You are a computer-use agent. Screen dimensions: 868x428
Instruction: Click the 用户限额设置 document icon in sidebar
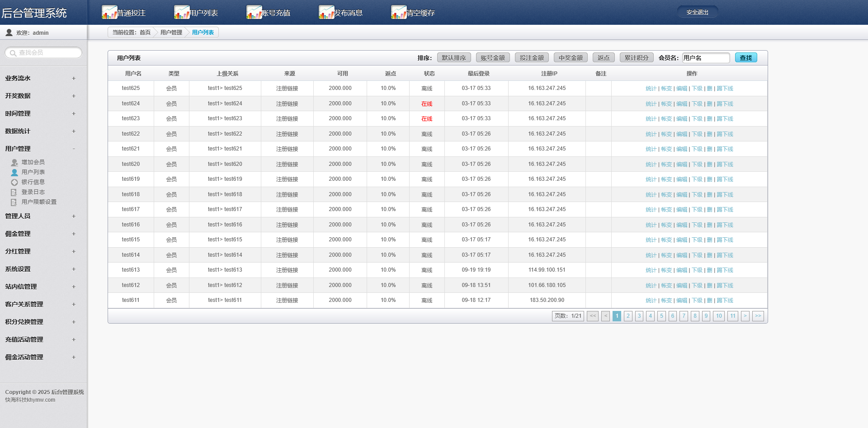pyautogui.click(x=14, y=202)
